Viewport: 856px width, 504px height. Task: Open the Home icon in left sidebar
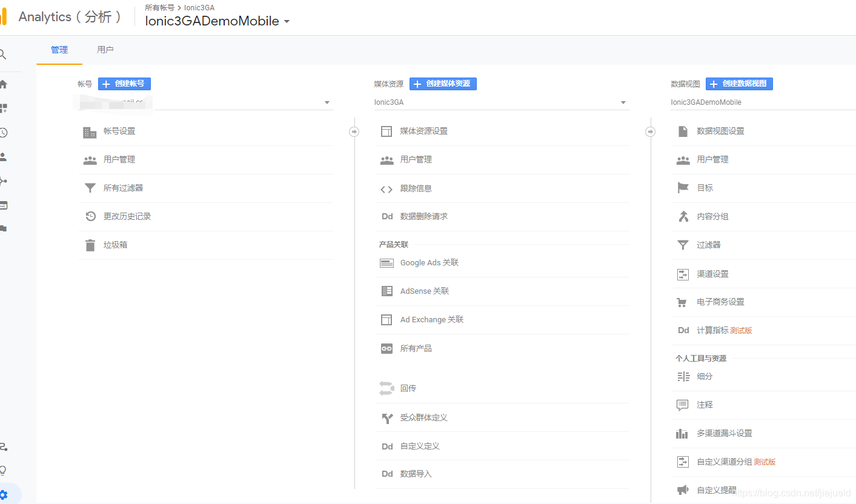[3, 84]
